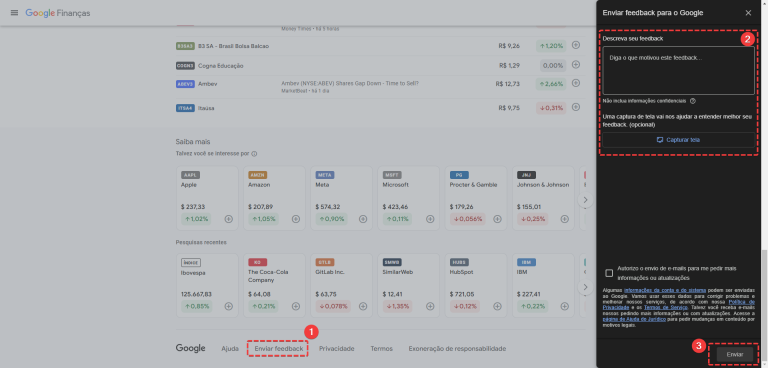Click Ajuda footer link
This screenshot has height=368, width=768.
pyautogui.click(x=230, y=348)
